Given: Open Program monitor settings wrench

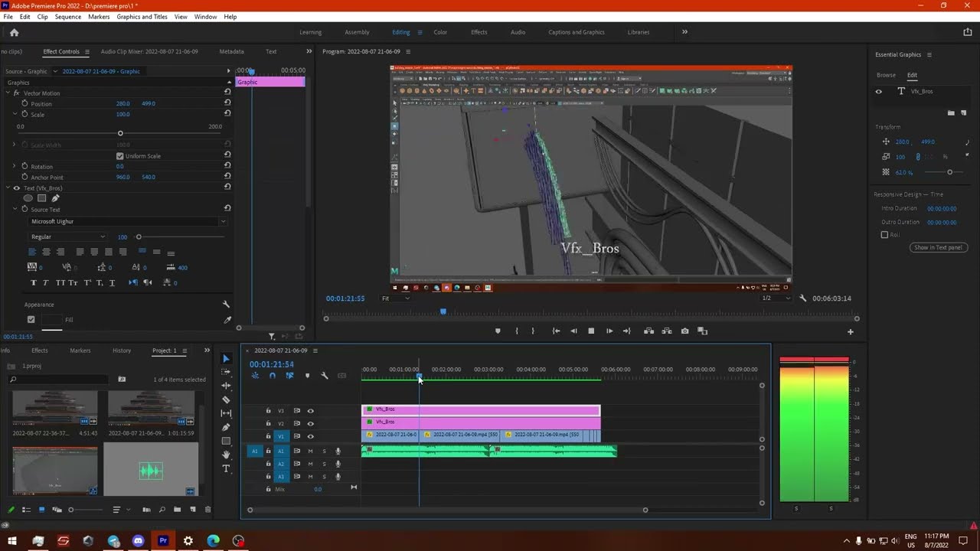Looking at the screenshot, I should pyautogui.click(x=802, y=298).
